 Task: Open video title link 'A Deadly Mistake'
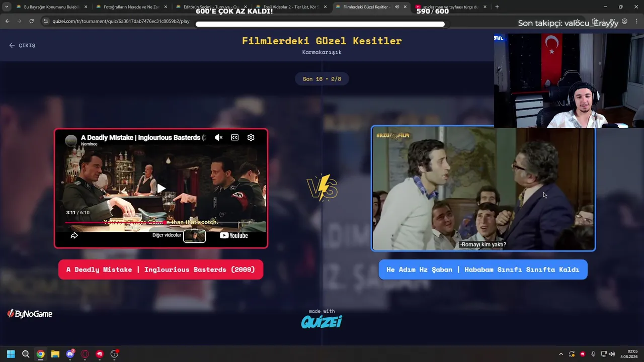143,137
